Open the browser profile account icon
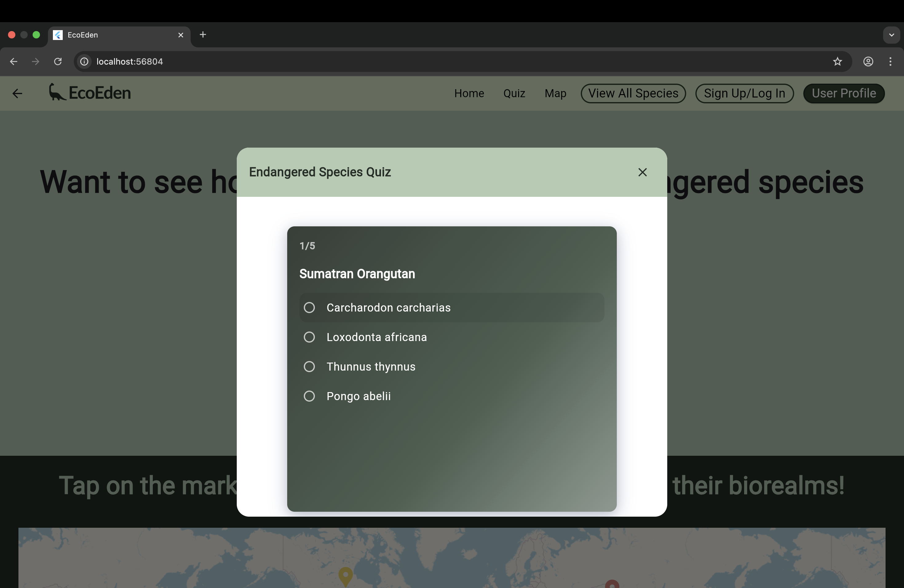This screenshot has width=904, height=588. point(868,62)
